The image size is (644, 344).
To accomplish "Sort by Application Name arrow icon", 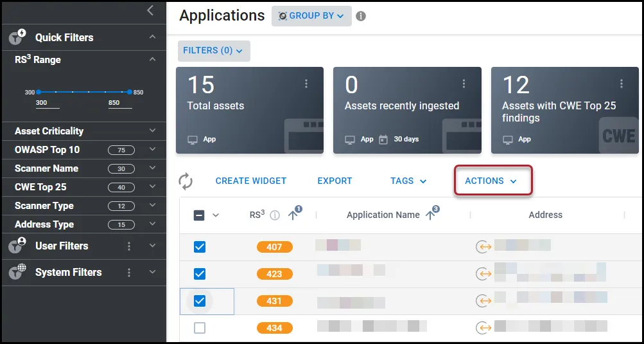I will coord(430,215).
